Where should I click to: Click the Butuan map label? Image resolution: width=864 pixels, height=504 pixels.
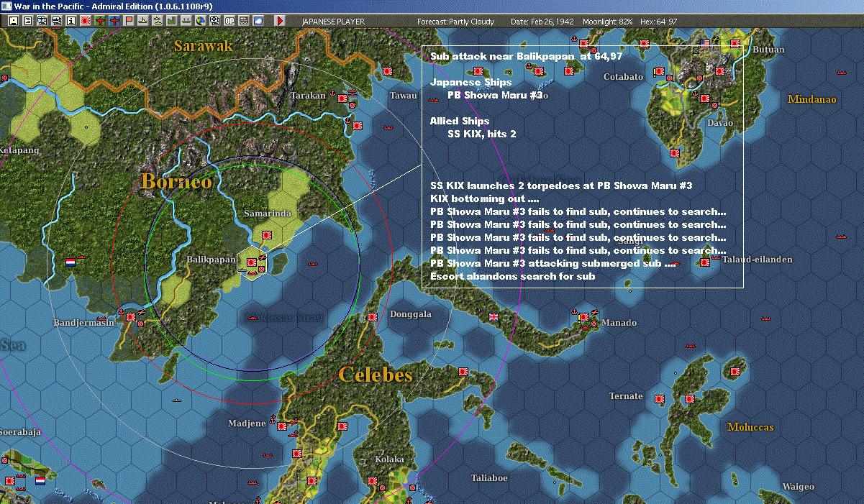[x=769, y=50]
